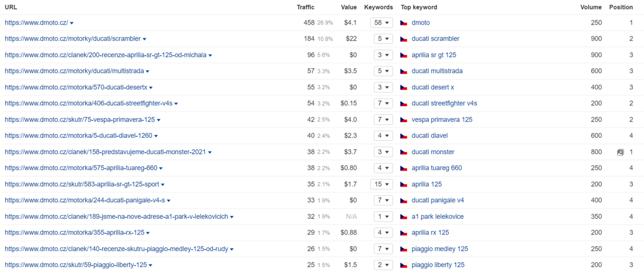Click Czech flag beside a1 park lelekovice

404,217
